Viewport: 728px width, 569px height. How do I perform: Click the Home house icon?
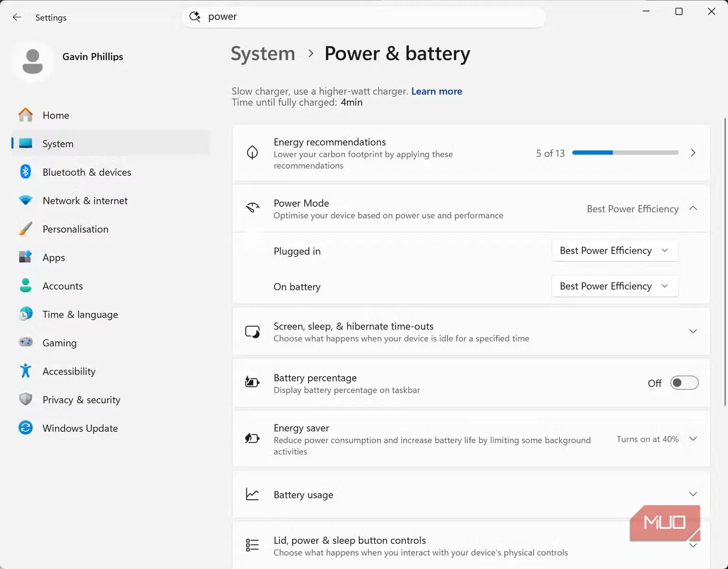click(26, 115)
